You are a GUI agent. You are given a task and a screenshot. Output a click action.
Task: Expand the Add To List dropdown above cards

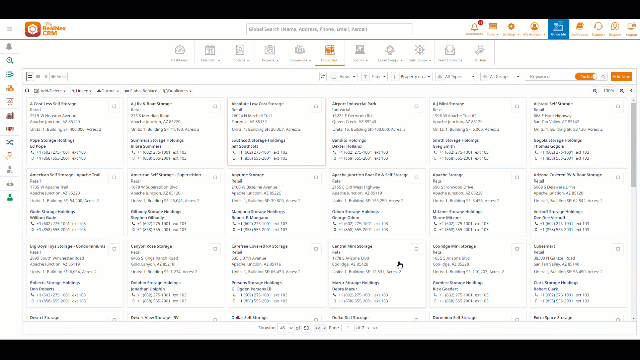tap(50, 91)
